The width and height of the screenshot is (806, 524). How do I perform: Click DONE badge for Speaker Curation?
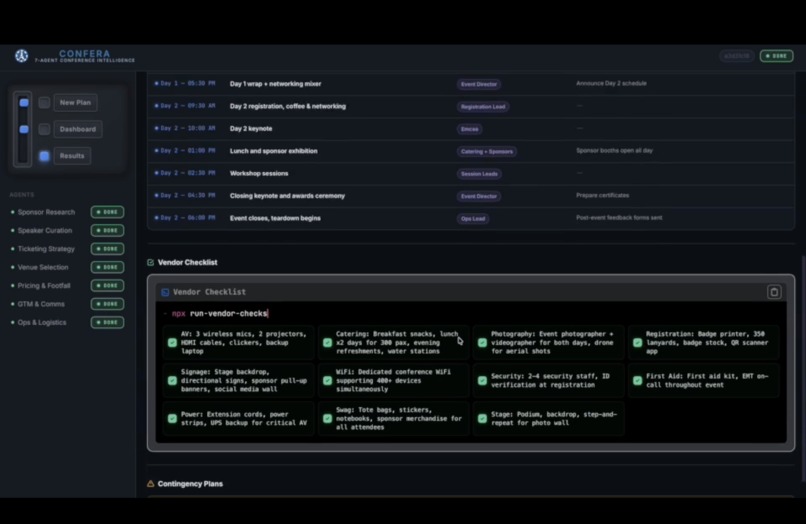[x=107, y=230]
